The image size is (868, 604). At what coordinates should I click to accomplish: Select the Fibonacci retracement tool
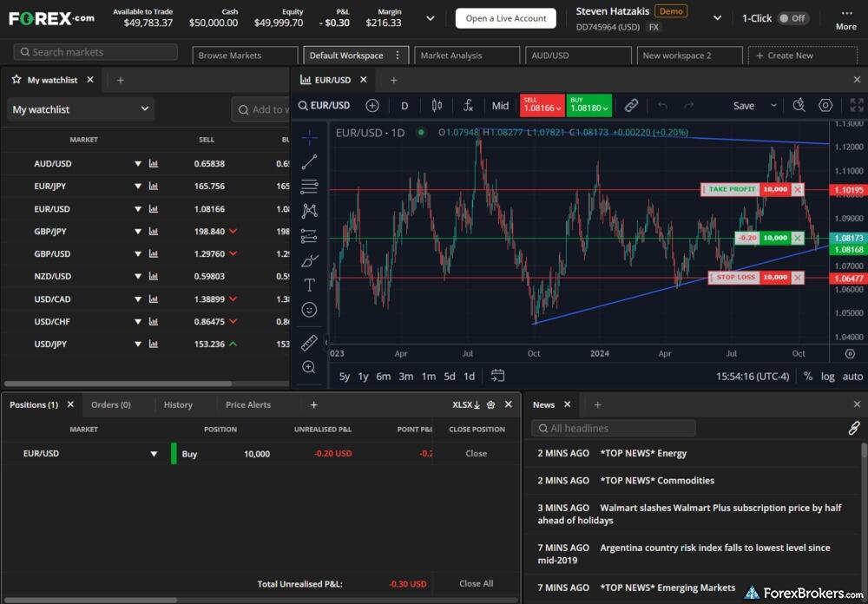(309, 187)
